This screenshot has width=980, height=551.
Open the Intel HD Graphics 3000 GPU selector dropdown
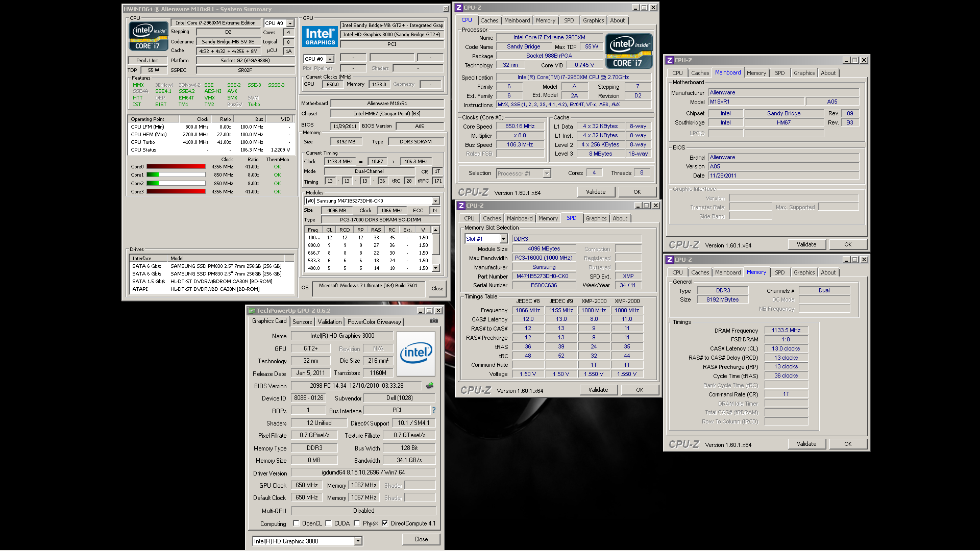click(358, 541)
